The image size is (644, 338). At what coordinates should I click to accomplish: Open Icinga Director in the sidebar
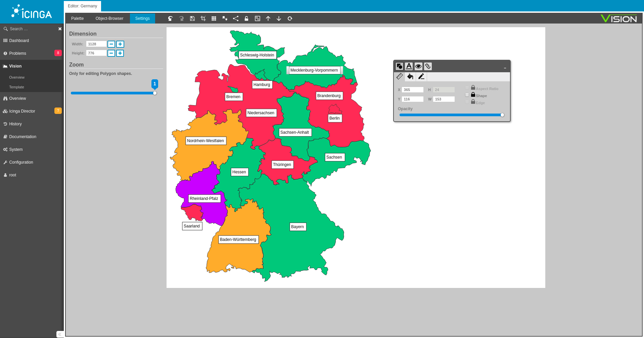coord(22,111)
